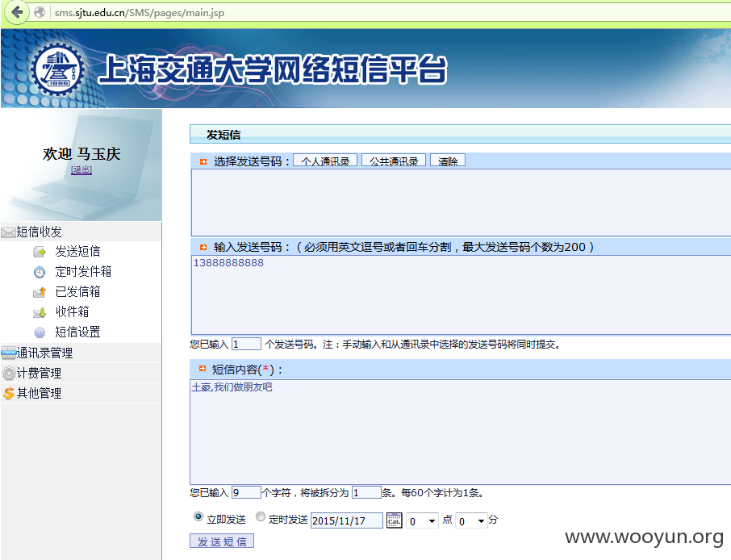Click the browser address bar URL
The image size is (731, 560).
pyautogui.click(x=140, y=13)
